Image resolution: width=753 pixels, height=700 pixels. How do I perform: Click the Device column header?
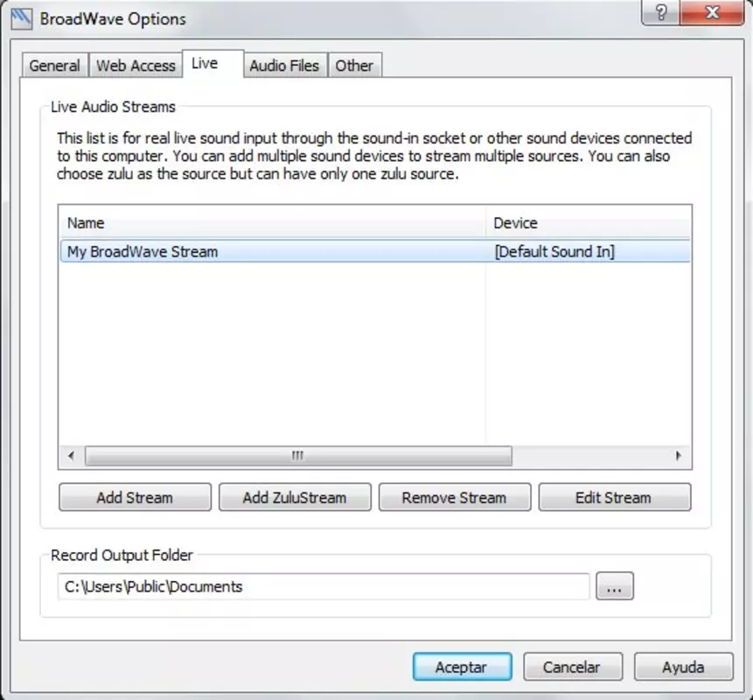point(589,223)
